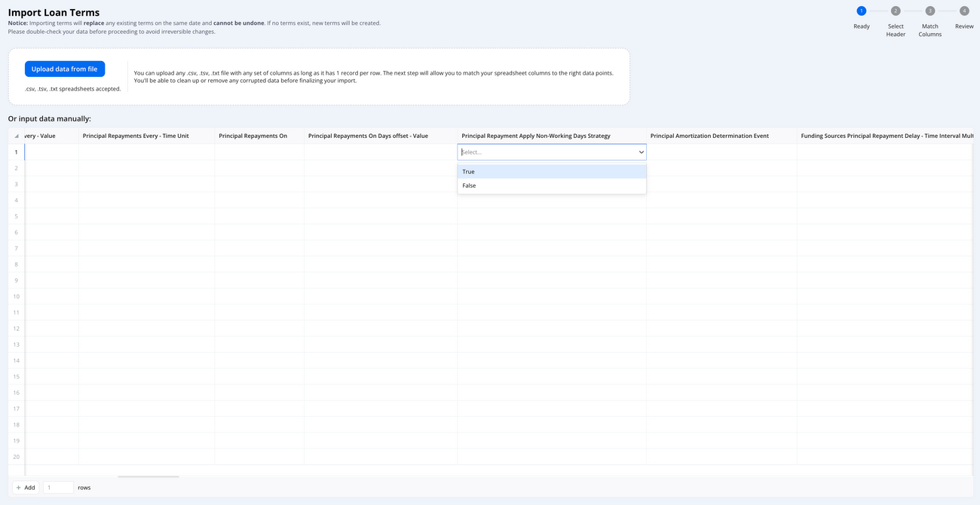
Task: Open step 4 Review indicator
Action: coord(964,11)
